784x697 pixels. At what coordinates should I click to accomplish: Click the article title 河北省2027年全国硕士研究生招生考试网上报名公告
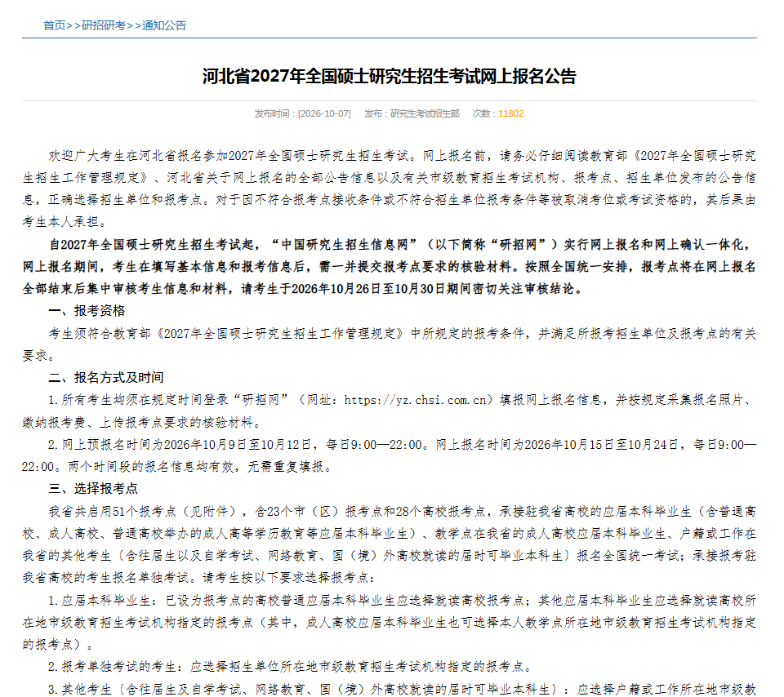[x=389, y=76]
